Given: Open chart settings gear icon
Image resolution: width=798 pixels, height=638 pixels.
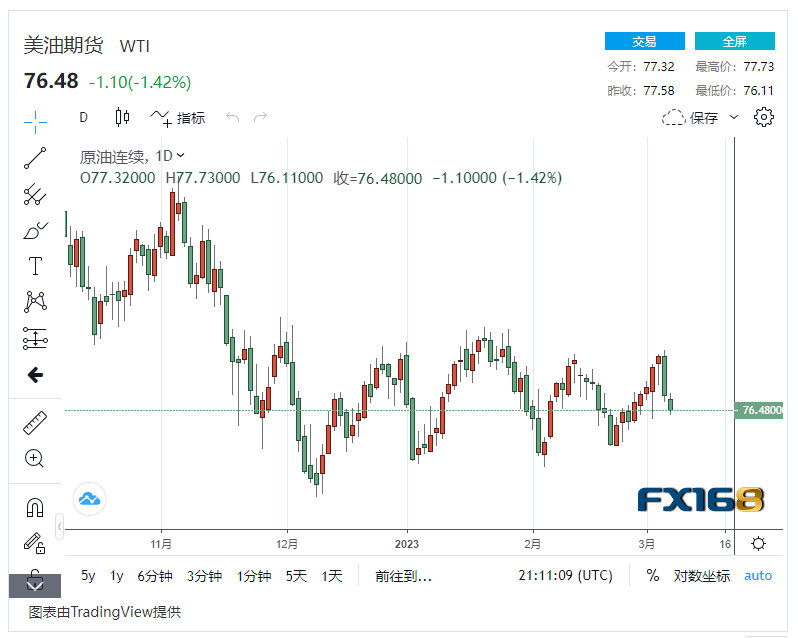Looking at the screenshot, I should 764,117.
